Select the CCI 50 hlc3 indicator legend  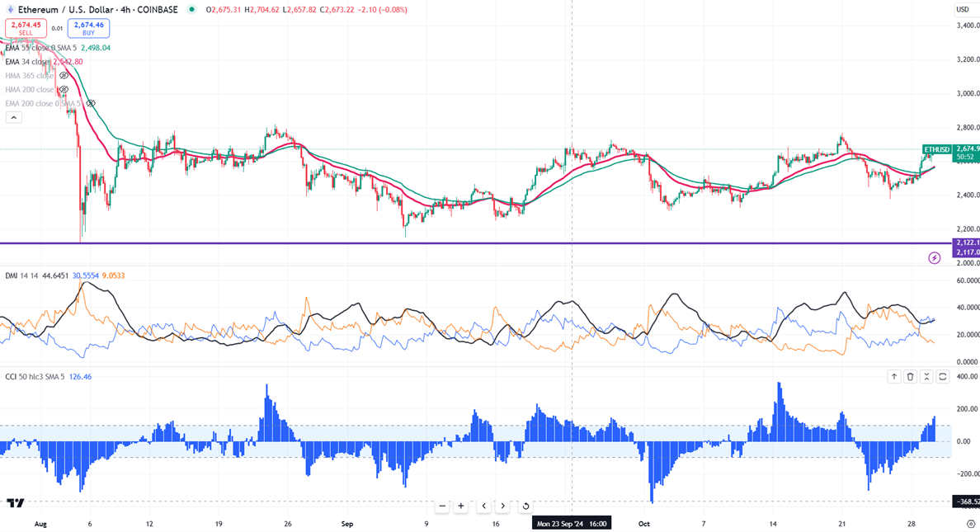pos(35,377)
